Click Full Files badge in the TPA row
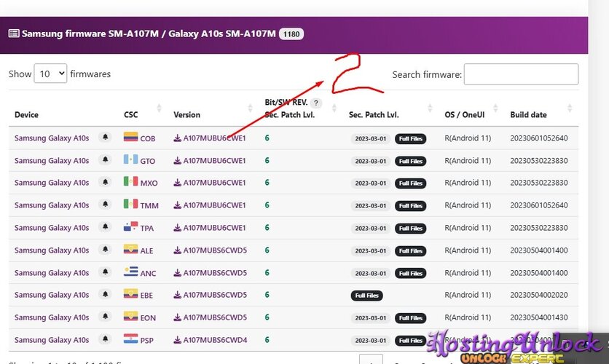This screenshot has height=364, width=609. click(411, 228)
